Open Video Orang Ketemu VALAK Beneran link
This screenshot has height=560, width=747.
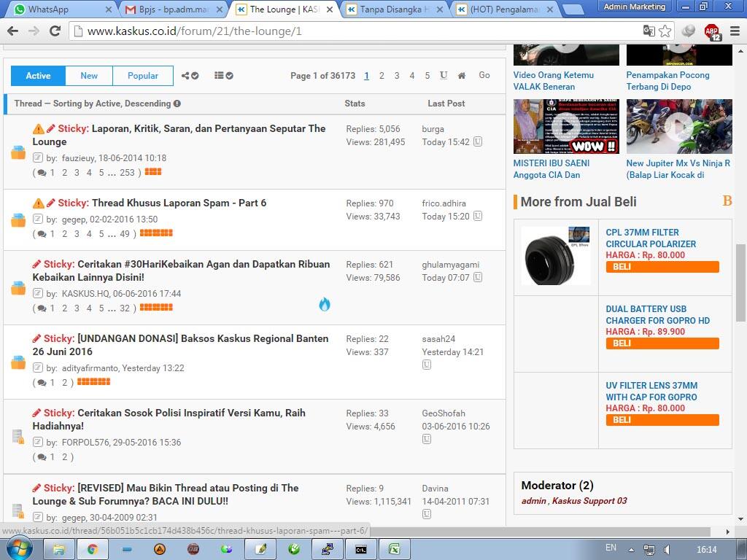[553, 81]
